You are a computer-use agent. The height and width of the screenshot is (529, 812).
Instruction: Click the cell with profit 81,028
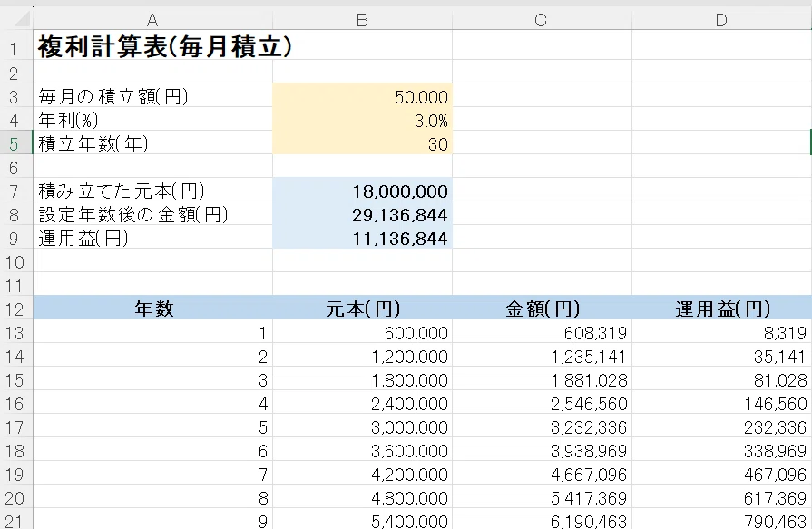722,378
